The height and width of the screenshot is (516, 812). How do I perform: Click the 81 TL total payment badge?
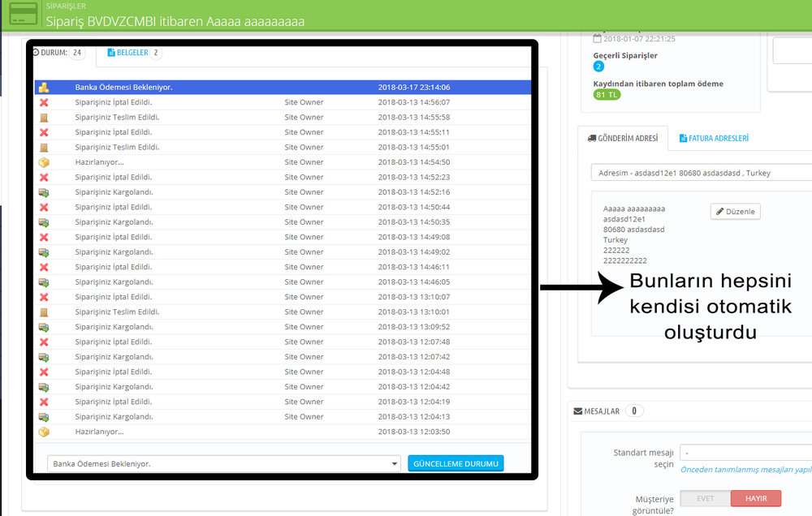coord(607,95)
